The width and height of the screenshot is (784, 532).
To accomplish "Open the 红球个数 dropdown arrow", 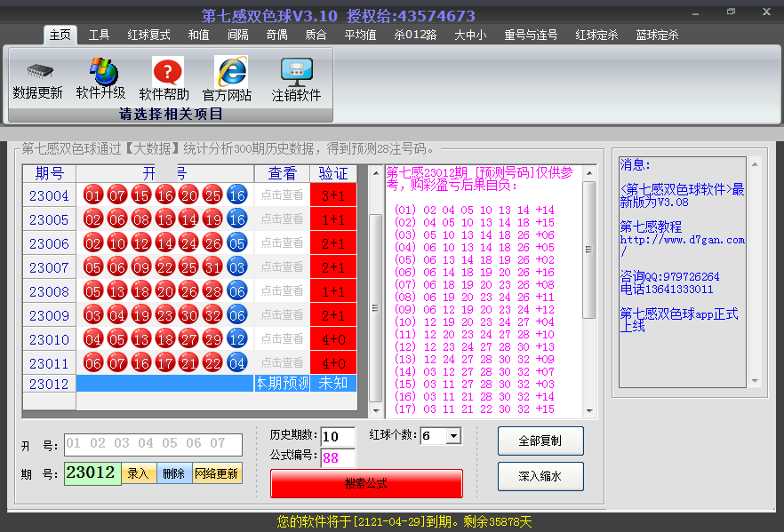I will pos(453,435).
